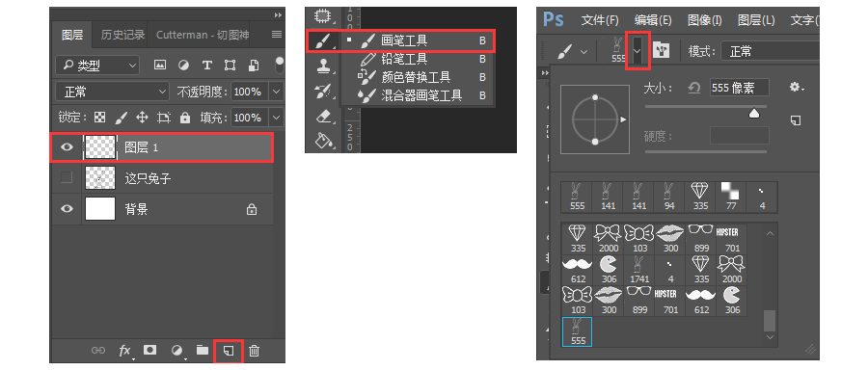Select the Paint Bucket tool icon
This screenshot has width=868, height=370.
click(x=323, y=141)
